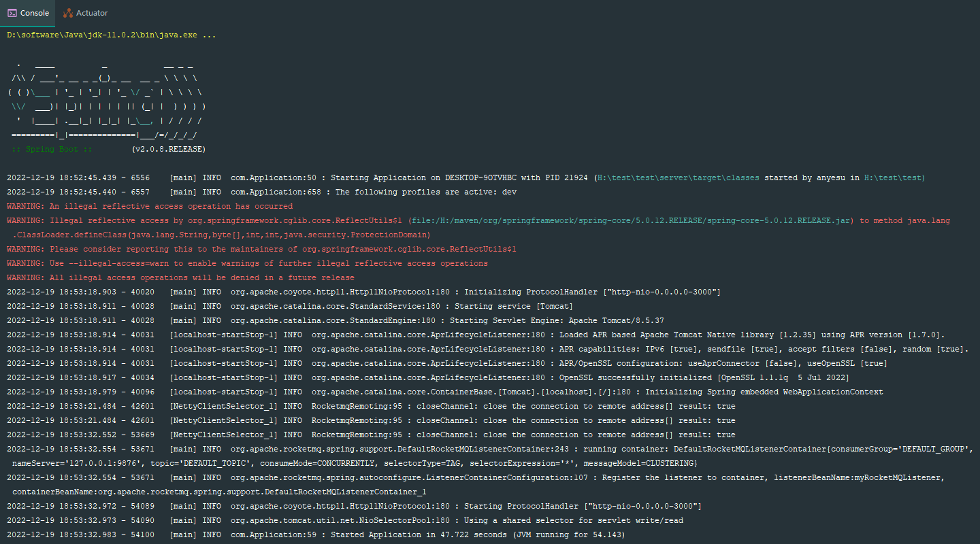980x544 pixels.
Task: Click 'OpenSSL successfully initialized' log line
Action: click(x=428, y=377)
